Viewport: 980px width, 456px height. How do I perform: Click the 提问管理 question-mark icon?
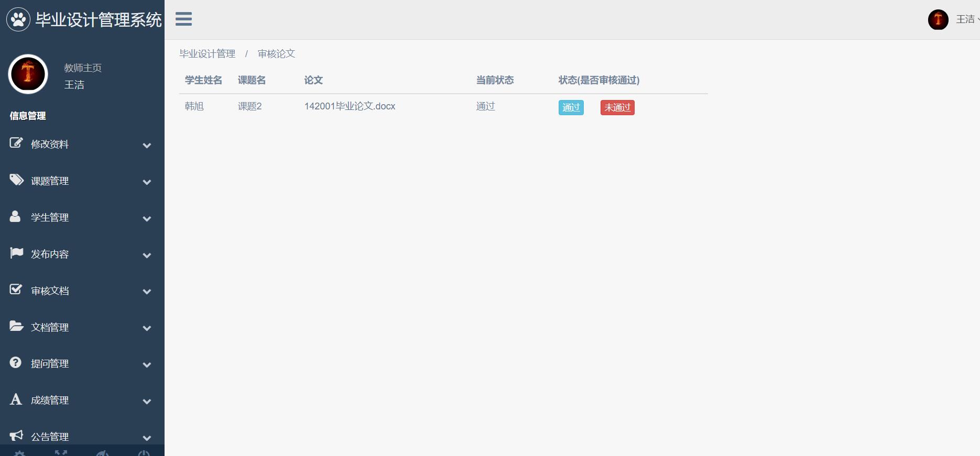16,362
